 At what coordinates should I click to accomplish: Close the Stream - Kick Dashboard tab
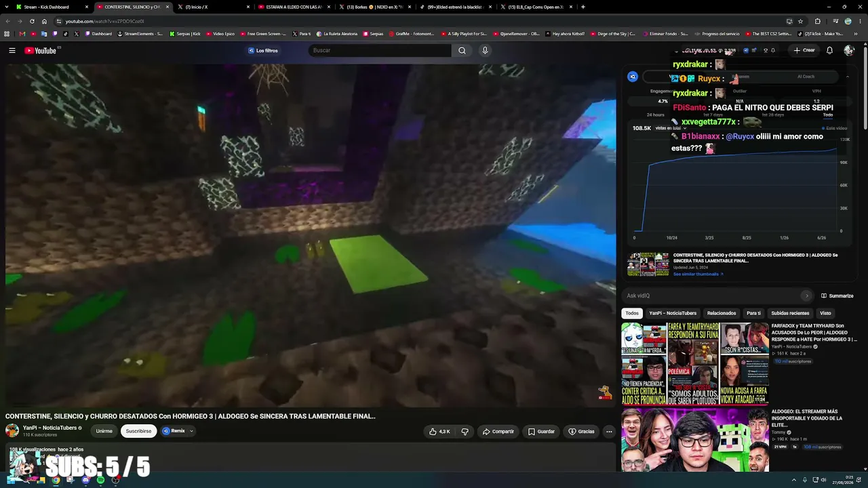pos(87,7)
